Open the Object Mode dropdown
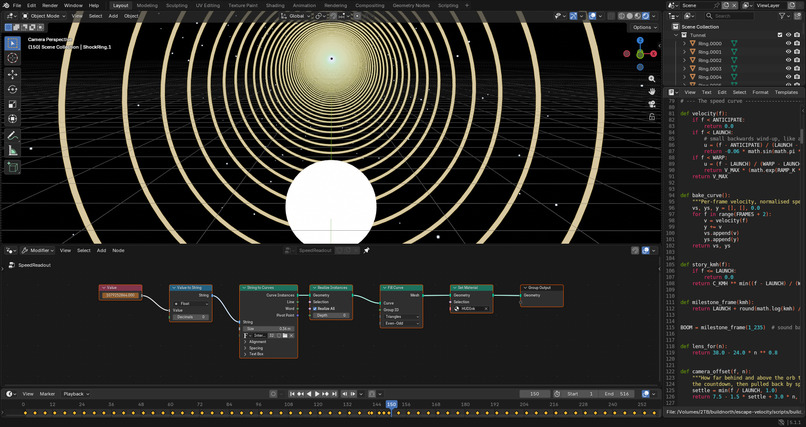This screenshot has width=806, height=427. (x=44, y=16)
